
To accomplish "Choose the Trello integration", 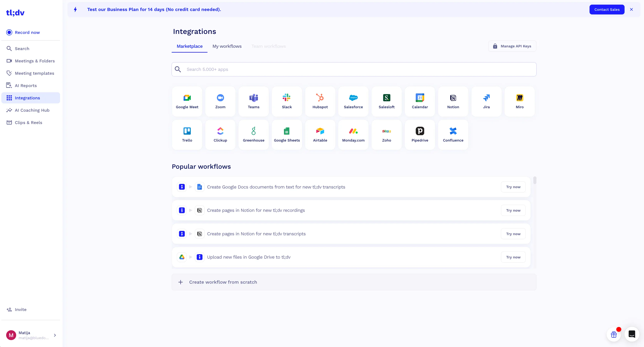I will 187,135.
